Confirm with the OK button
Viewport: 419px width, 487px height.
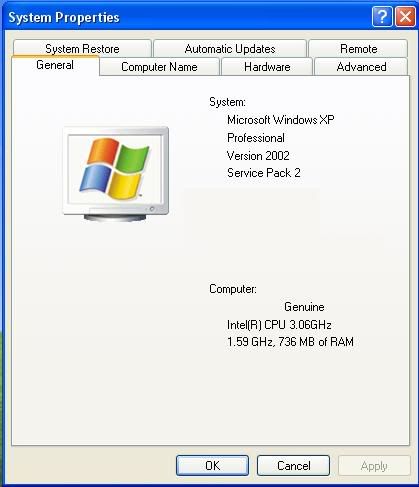[212, 466]
